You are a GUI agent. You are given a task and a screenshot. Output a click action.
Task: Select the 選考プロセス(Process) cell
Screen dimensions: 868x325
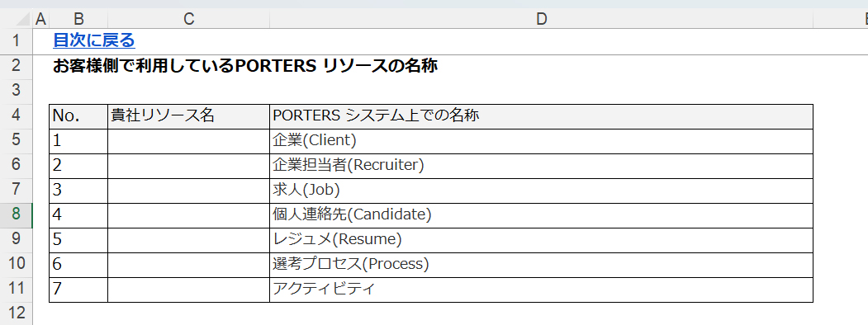pos(542,266)
